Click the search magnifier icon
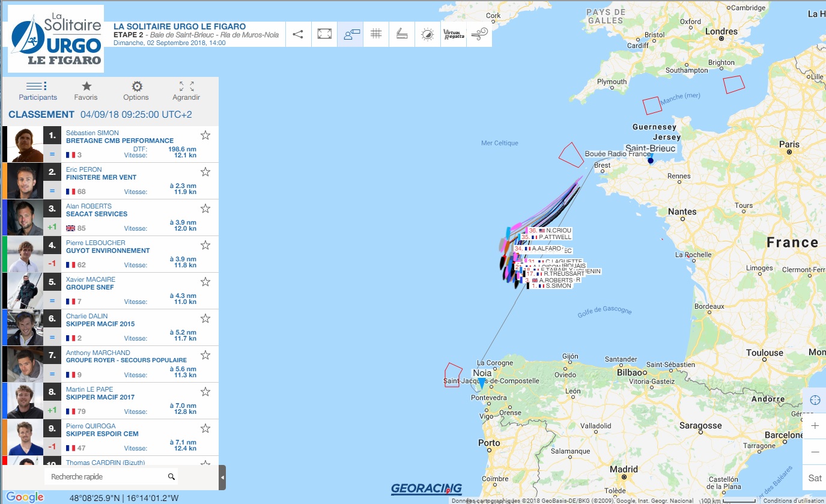Screen dimensions: 826x504 [171, 477]
